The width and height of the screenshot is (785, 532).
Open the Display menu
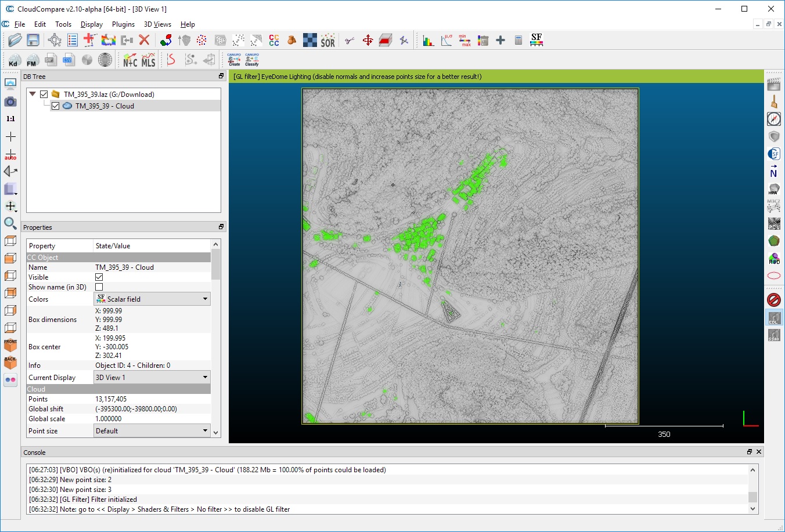tap(92, 24)
